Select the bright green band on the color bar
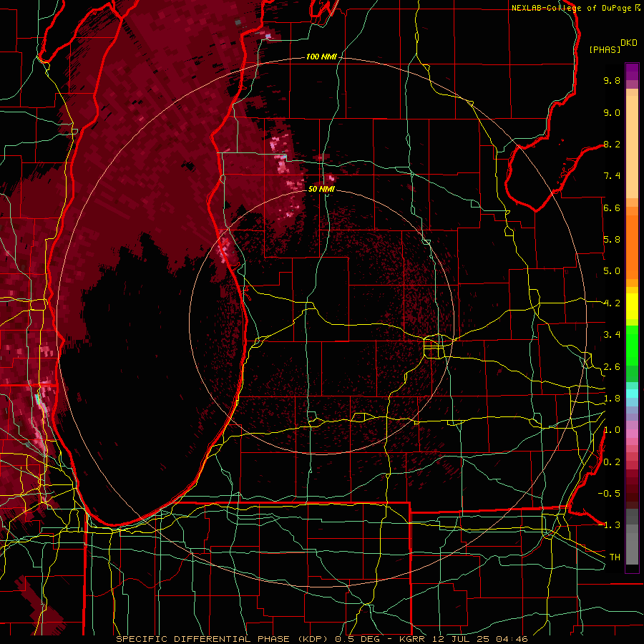This screenshot has height=644, width=644. pos(632,346)
